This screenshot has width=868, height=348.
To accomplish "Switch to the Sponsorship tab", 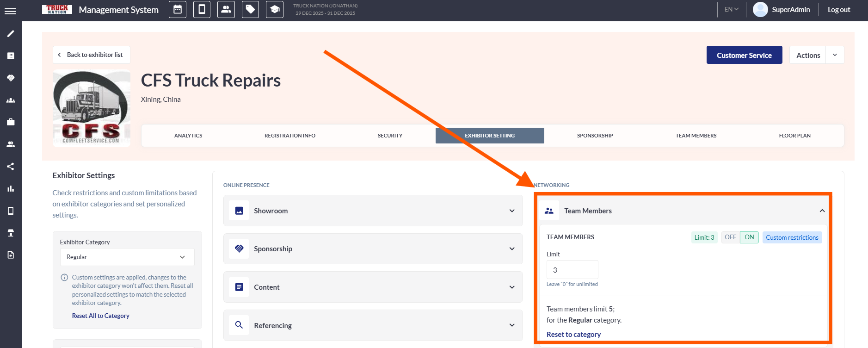I will click(x=595, y=136).
